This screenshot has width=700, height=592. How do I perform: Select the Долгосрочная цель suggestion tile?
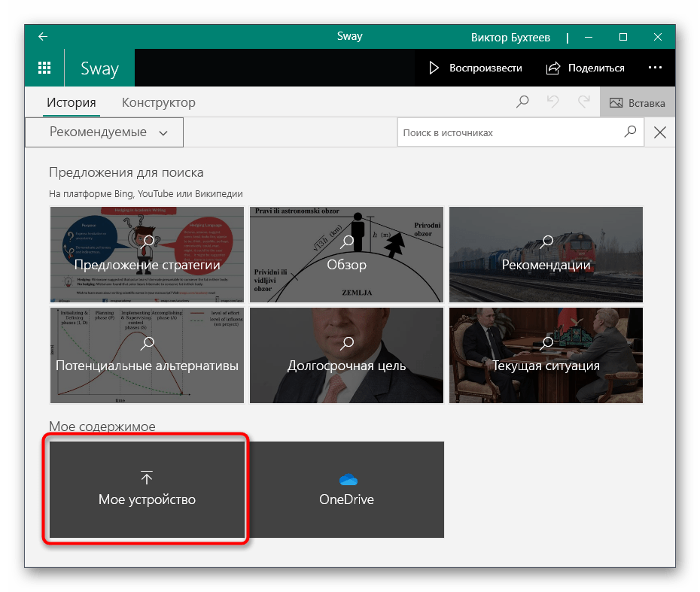[x=346, y=355]
